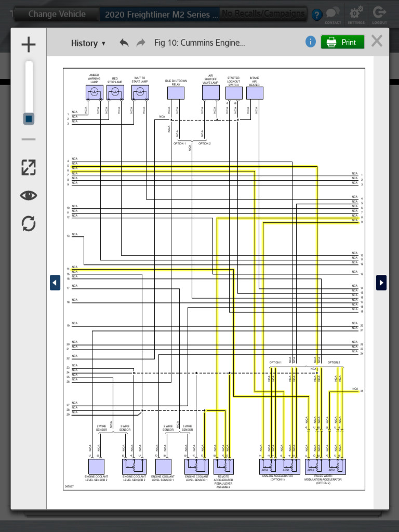Viewport: 399px width, 532px height.
Task: Select Wait To Start Lamp component
Action: (x=140, y=92)
